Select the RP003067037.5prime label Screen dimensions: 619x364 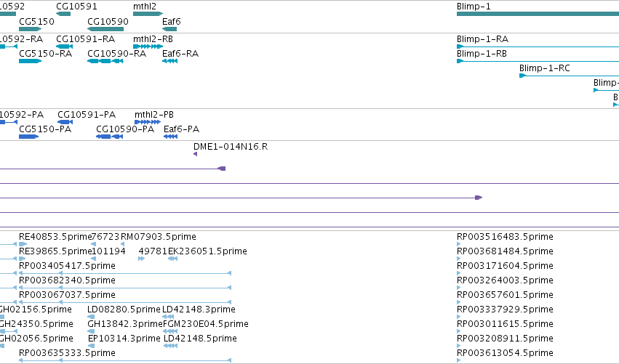(67, 295)
